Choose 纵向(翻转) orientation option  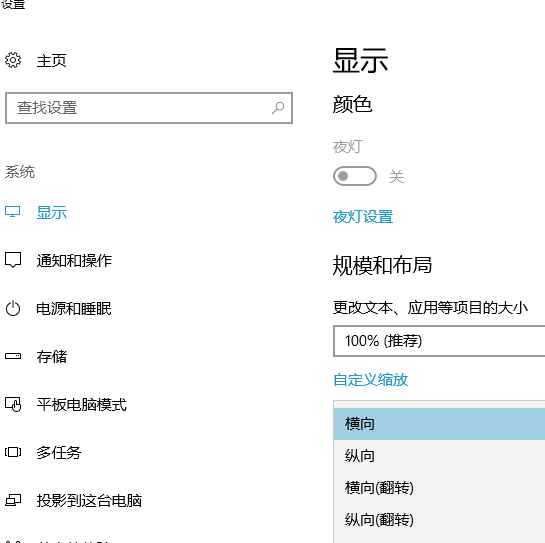click(x=439, y=520)
